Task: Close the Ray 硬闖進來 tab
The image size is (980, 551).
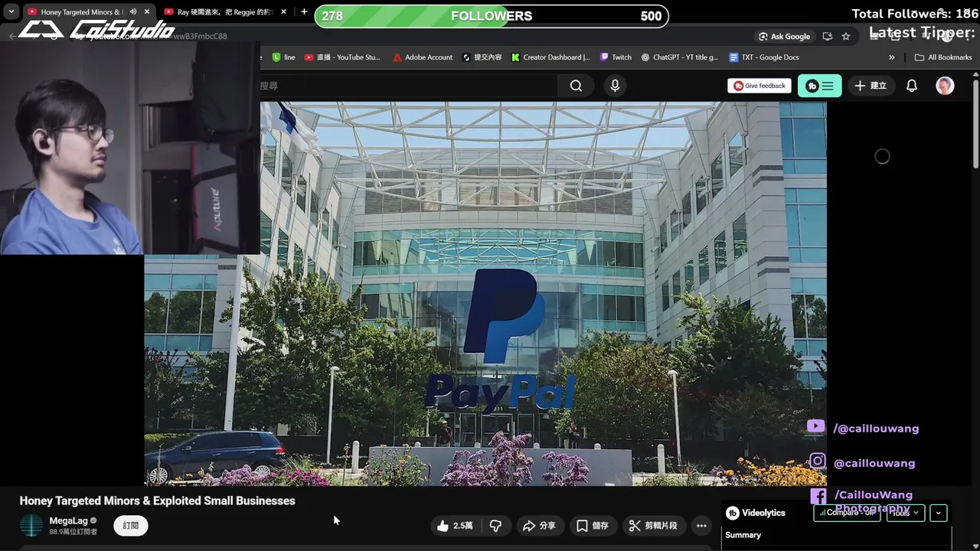Action: coord(284,11)
